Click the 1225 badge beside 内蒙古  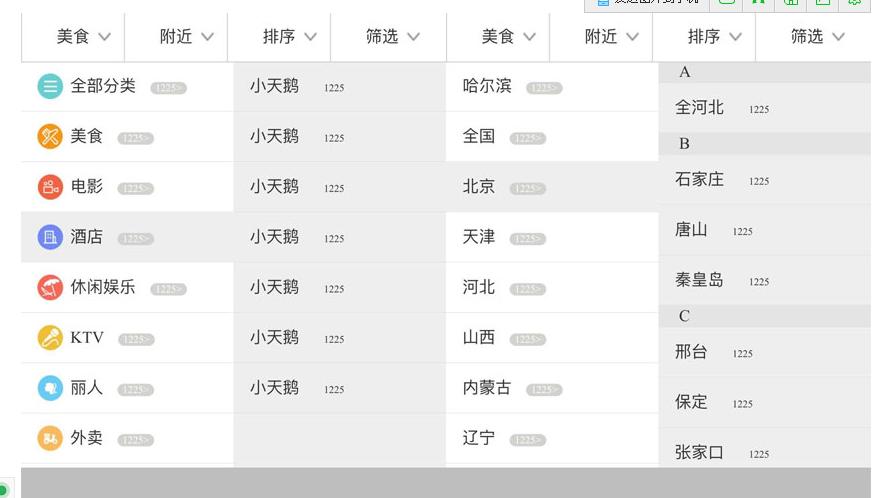point(544,389)
